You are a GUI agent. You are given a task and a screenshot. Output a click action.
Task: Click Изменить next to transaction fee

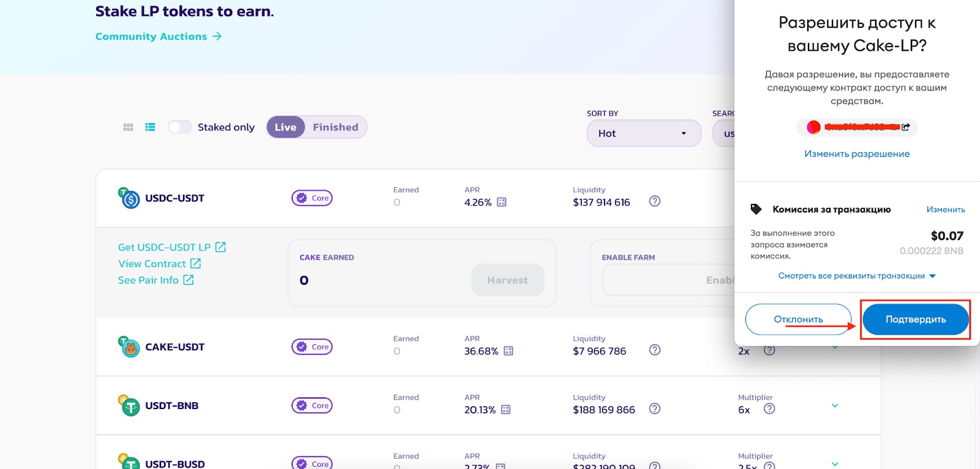point(946,209)
